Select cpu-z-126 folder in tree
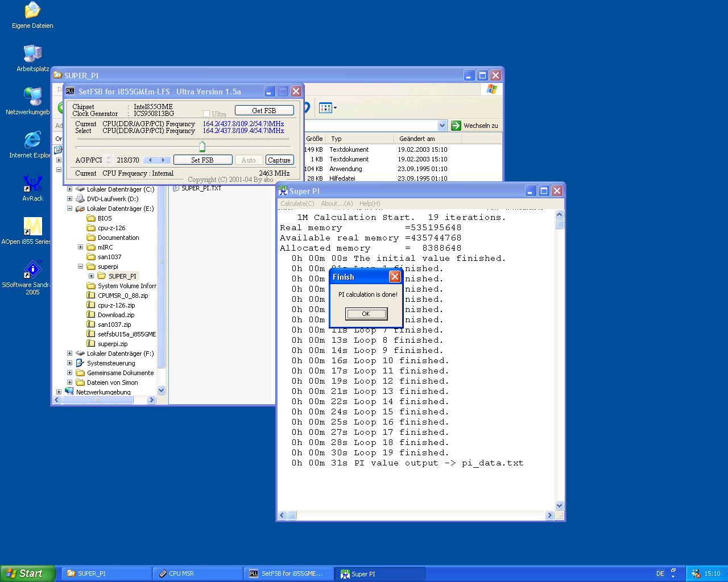Screen dimensions: 728x582 111,228
